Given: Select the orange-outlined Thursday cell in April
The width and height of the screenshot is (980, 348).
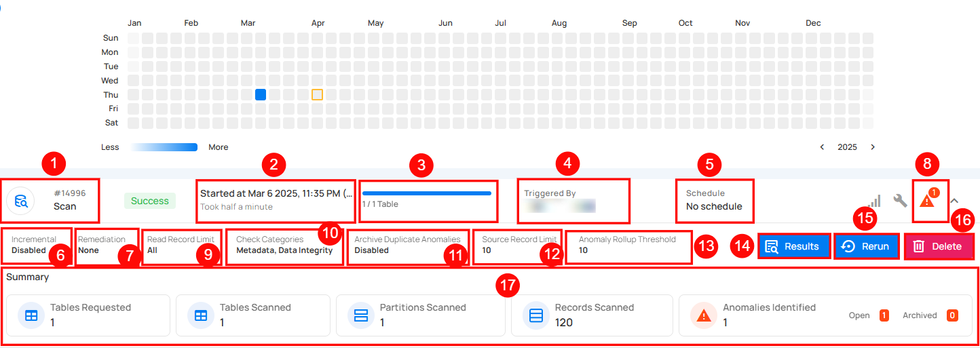Looking at the screenshot, I should [317, 95].
